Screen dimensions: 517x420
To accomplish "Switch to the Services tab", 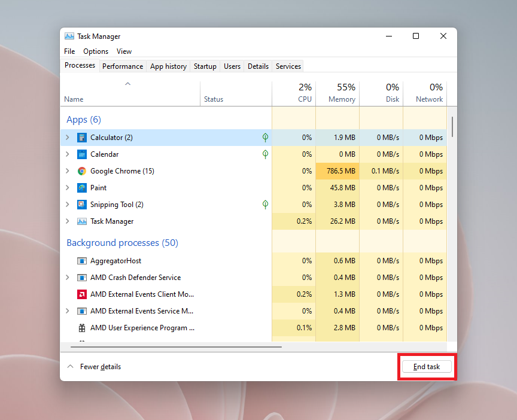I will (x=288, y=66).
